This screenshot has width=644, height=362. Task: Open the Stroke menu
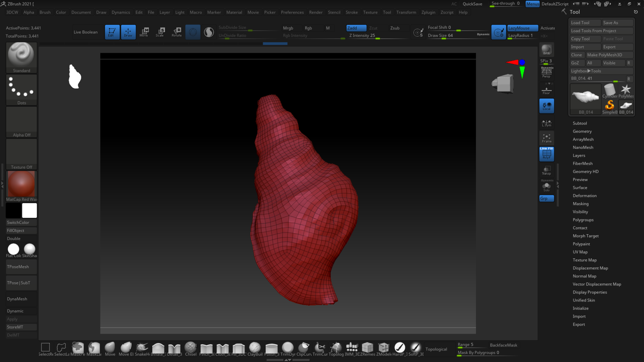(x=352, y=12)
